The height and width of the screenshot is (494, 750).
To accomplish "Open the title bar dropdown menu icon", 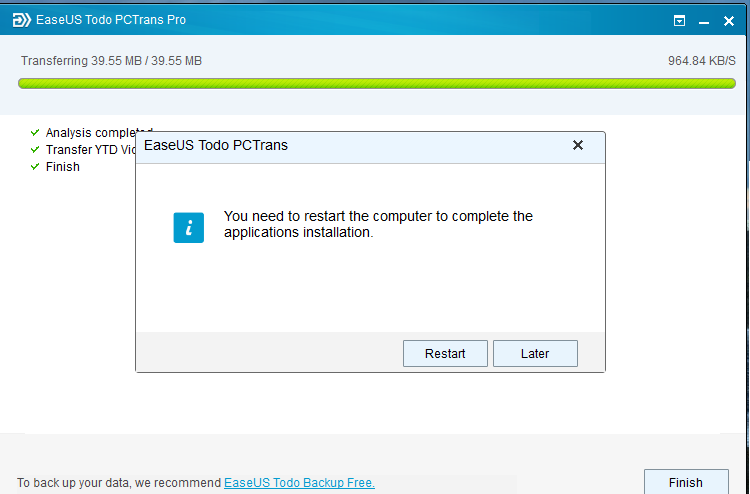I will (679, 21).
